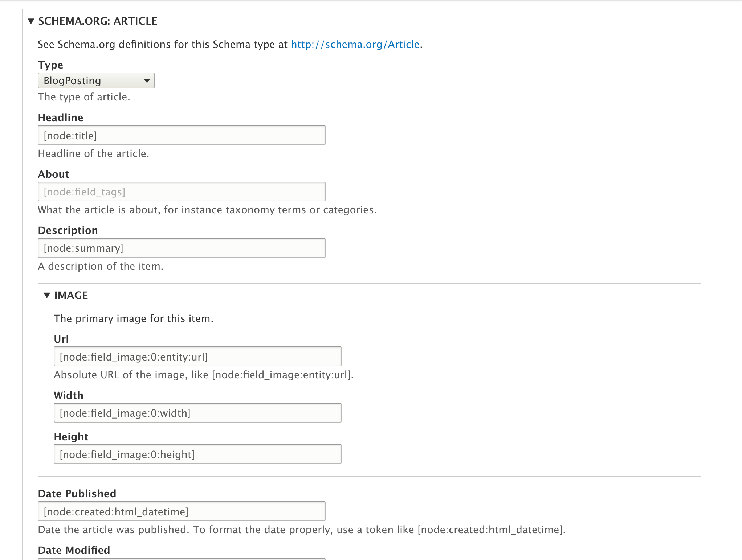Screen dimensions: 742x560
Task: Open the Type dropdown showing BlogPosting
Action: [x=96, y=81]
